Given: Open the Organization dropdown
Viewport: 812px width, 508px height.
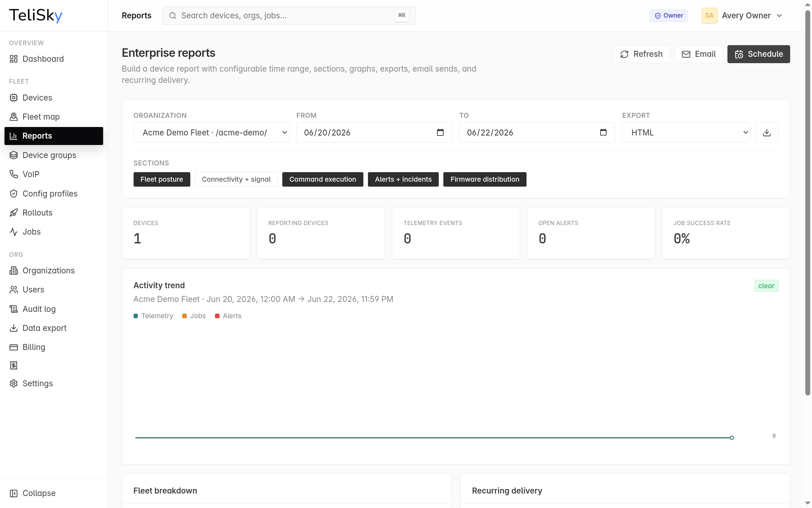Looking at the screenshot, I should tap(211, 133).
